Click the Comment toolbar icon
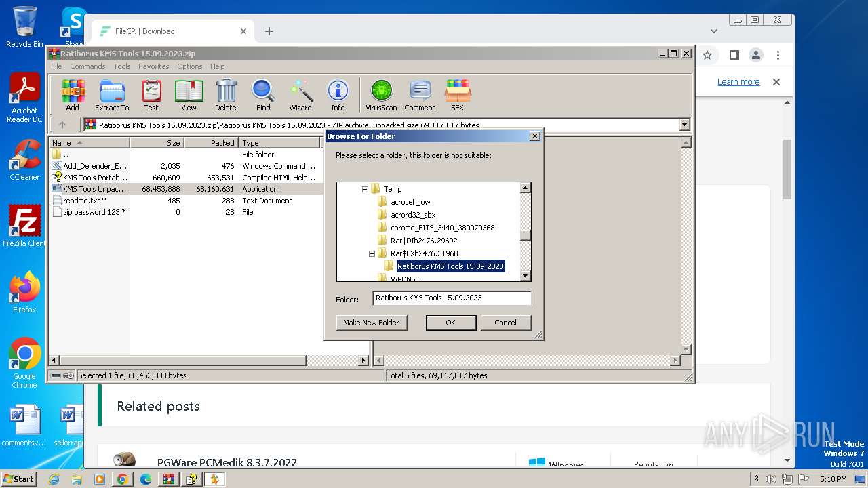Viewport: 868px width, 488px height. pyautogui.click(x=420, y=96)
